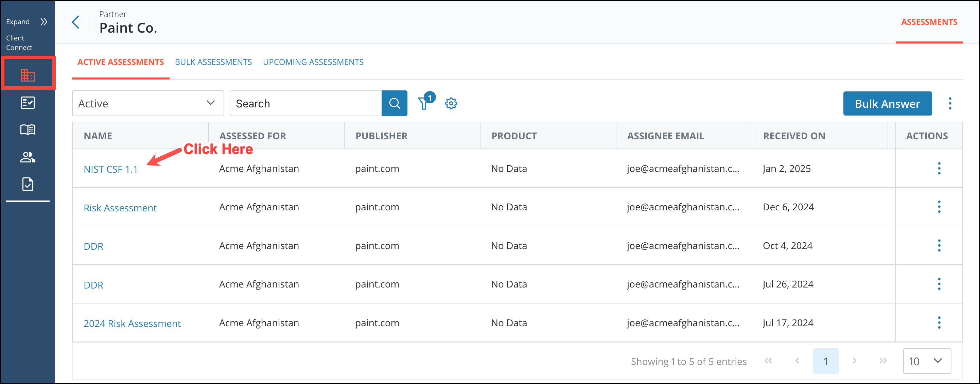
Task: Open the DDR link received Jul 26, 2024
Action: (x=93, y=285)
